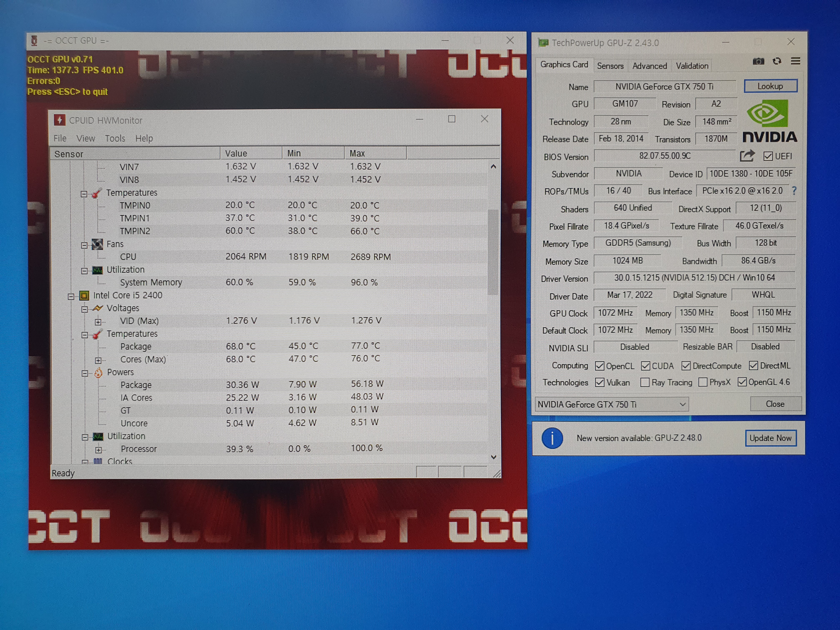
Task: Click the Intel Core i5 2400 chip icon
Action: (84, 295)
